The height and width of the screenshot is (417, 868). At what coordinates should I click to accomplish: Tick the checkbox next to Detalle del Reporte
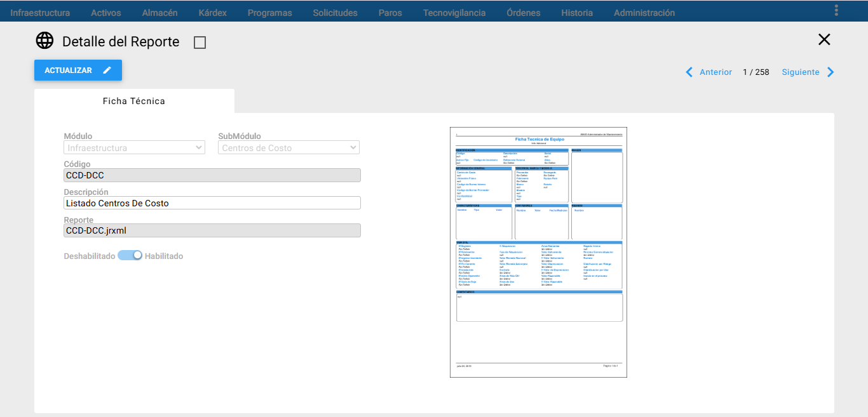[200, 43]
